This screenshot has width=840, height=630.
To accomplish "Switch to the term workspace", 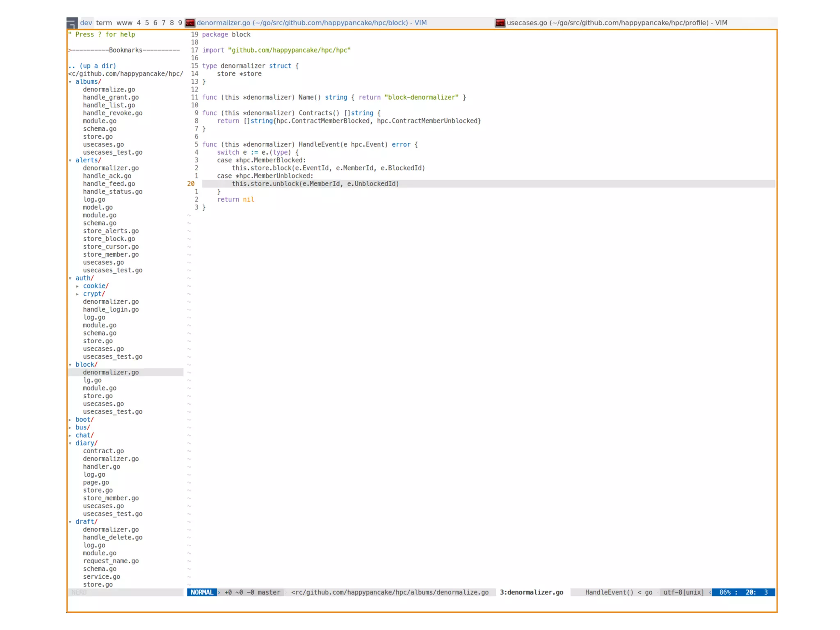I will [104, 23].
